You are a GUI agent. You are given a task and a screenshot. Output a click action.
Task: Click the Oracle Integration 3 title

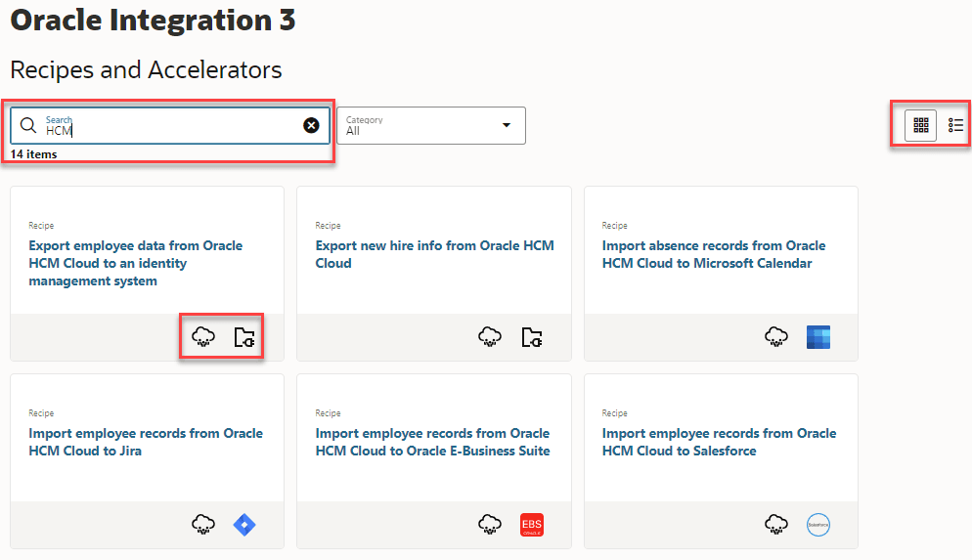click(x=154, y=20)
